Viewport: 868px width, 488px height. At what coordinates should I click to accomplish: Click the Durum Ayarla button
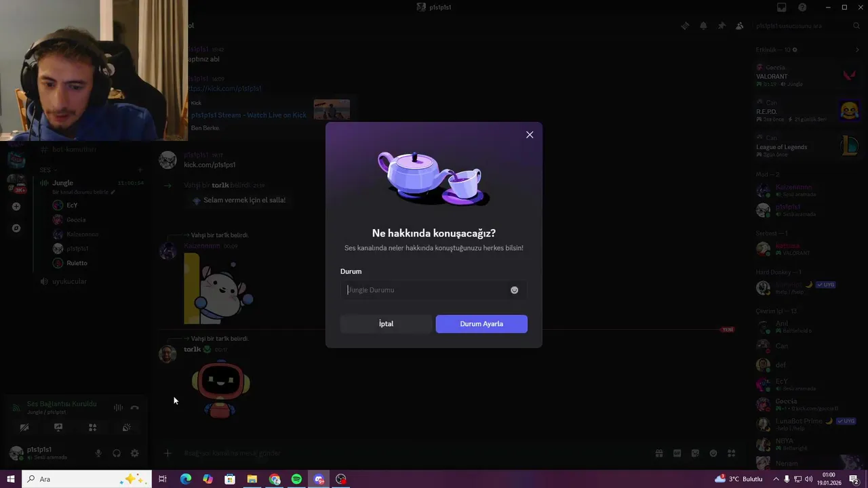click(x=481, y=324)
